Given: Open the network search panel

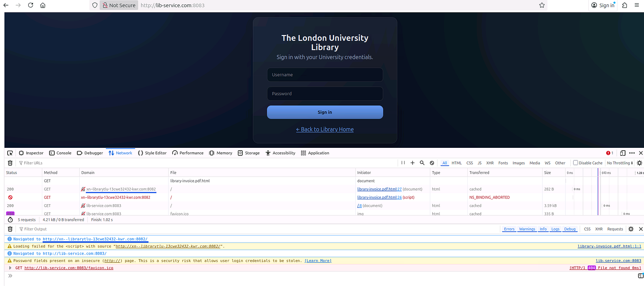Looking at the screenshot, I should [422, 163].
